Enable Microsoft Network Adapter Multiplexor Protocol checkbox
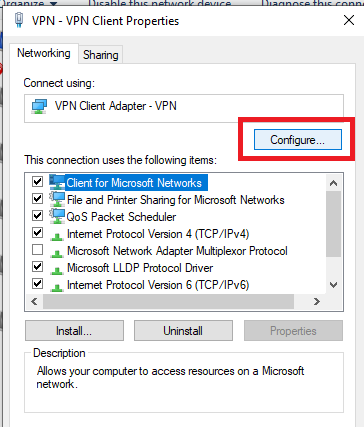The width and height of the screenshot is (364, 427). [37, 250]
